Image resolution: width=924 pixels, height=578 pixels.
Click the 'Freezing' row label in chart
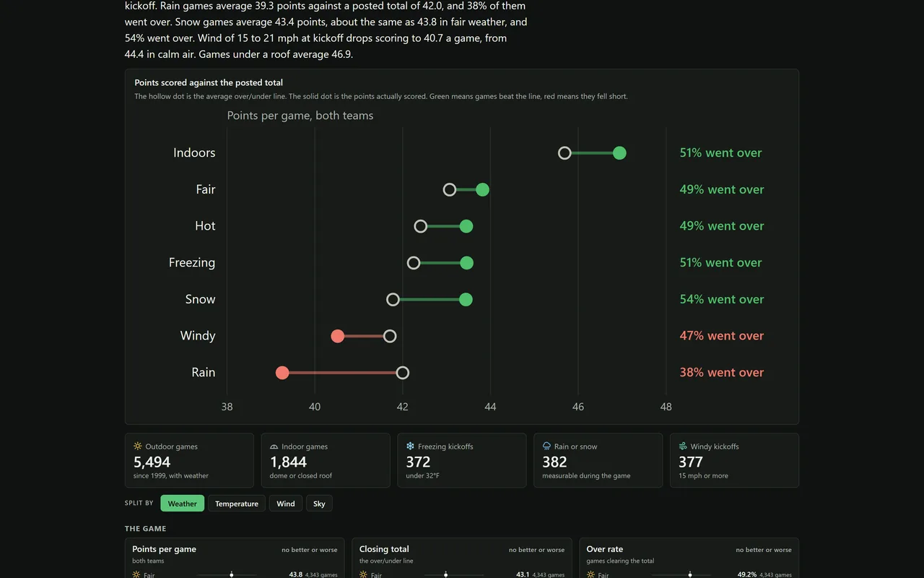[192, 262]
